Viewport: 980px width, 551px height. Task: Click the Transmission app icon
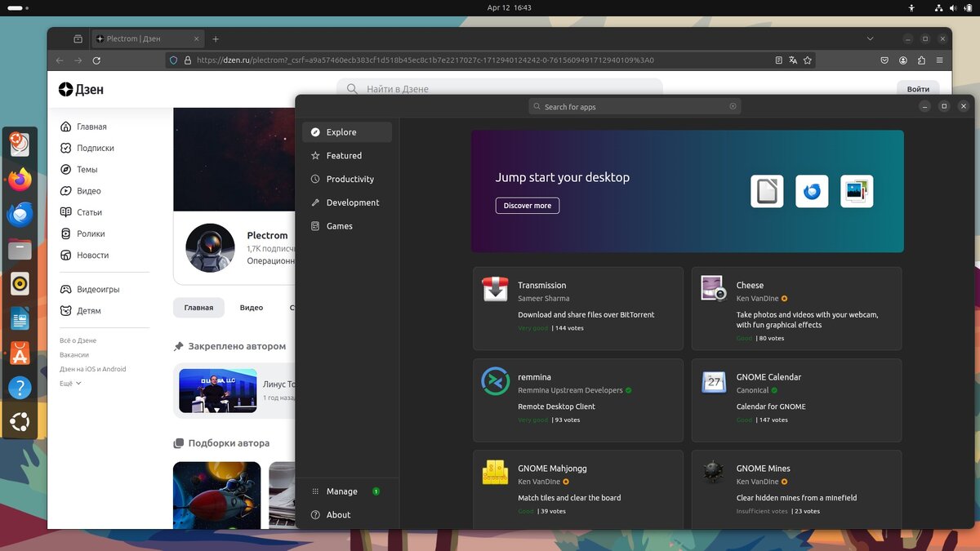tap(496, 289)
